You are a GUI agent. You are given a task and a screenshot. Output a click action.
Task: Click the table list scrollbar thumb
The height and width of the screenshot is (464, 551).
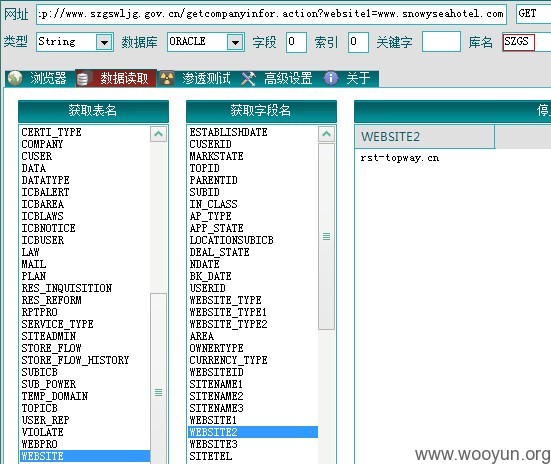pos(158,378)
